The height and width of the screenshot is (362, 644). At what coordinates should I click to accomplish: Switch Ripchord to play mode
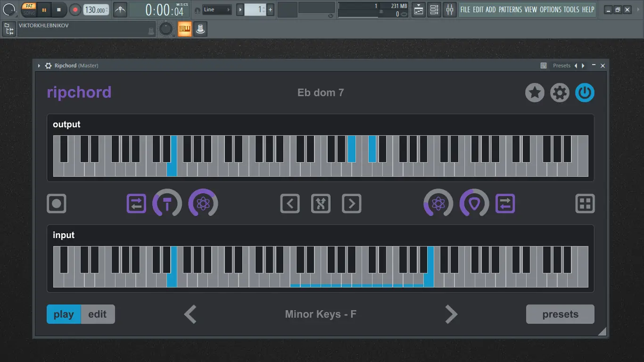(x=64, y=314)
